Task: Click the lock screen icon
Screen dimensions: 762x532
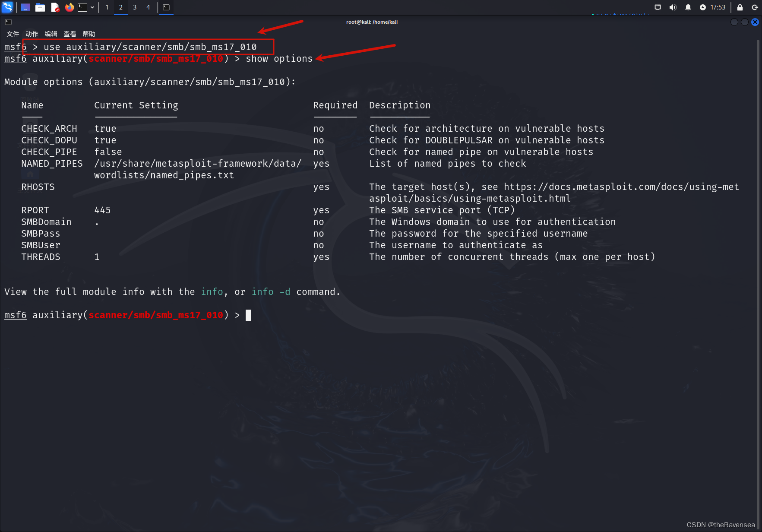Action: point(740,7)
